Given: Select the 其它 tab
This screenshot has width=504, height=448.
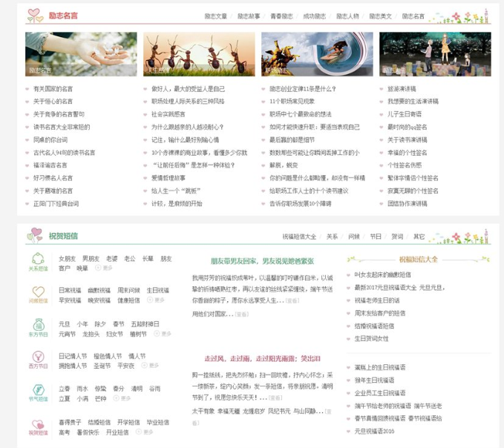Looking at the screenshot, I should click(x=419, y=237).
